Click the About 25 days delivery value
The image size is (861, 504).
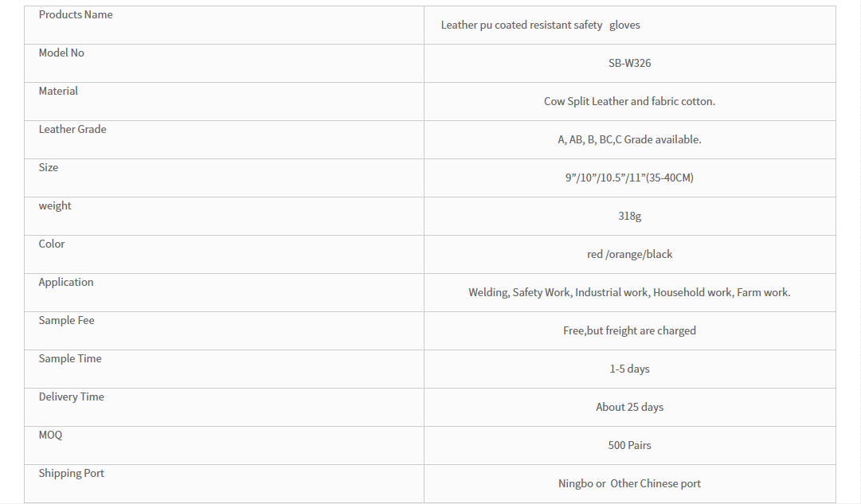click(629, 408)
